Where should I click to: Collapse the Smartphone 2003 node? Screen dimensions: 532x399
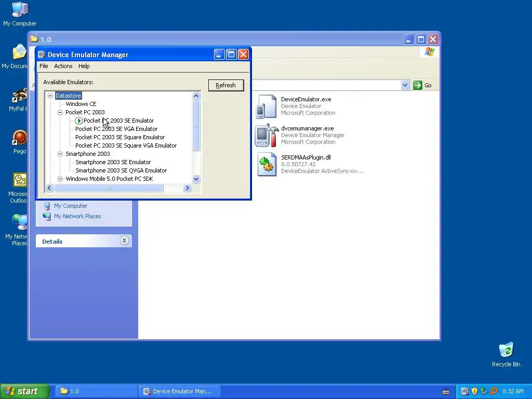[60, 154]
